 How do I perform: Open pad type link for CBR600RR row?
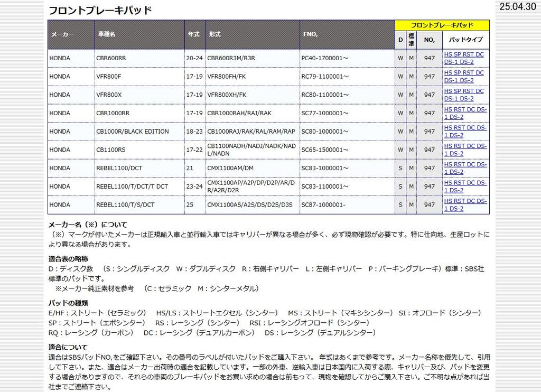(463, 58)
